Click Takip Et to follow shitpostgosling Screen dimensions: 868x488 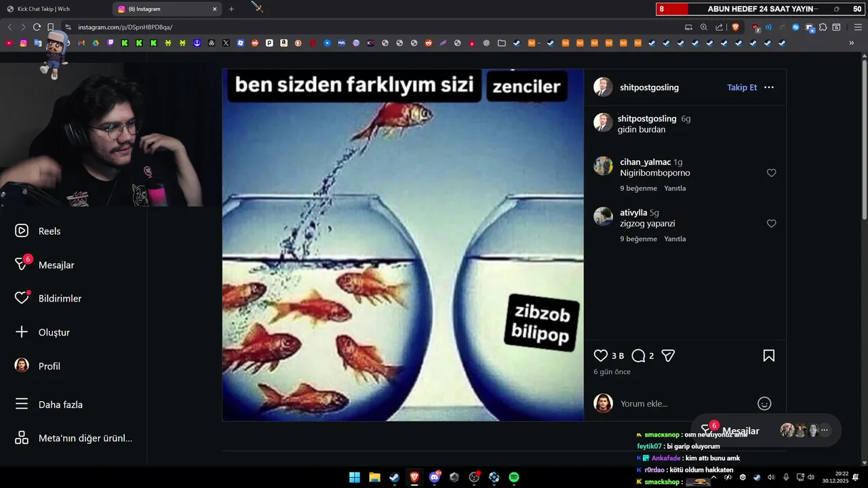pos(742,87)
